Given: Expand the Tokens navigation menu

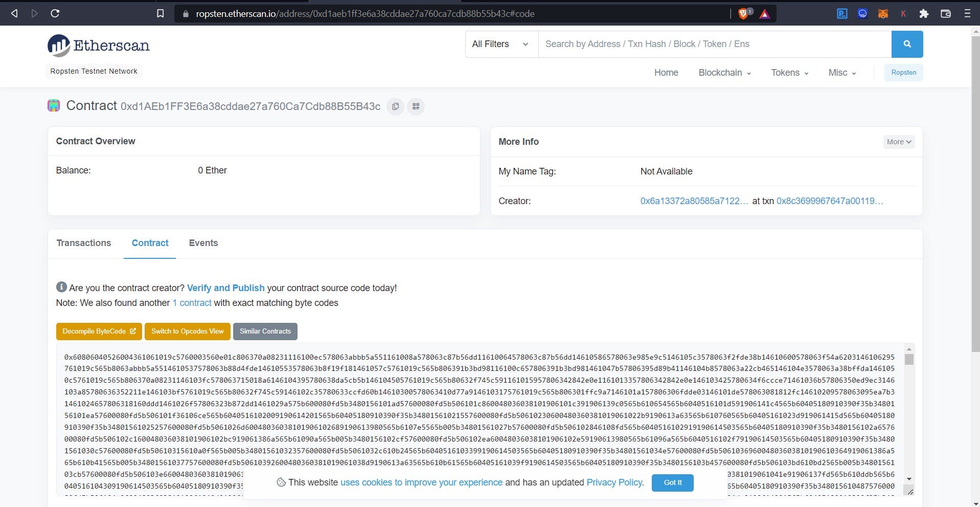Looking at the screenshot, I should pos(788,73).
